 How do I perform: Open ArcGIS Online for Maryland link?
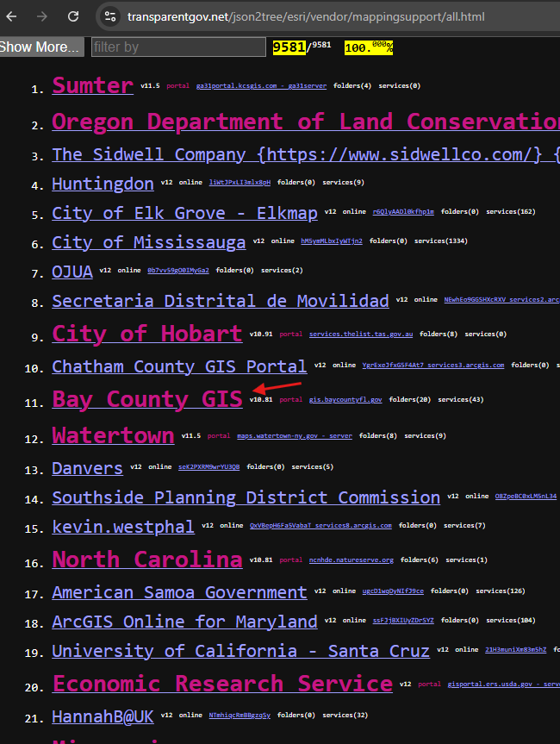184,622
